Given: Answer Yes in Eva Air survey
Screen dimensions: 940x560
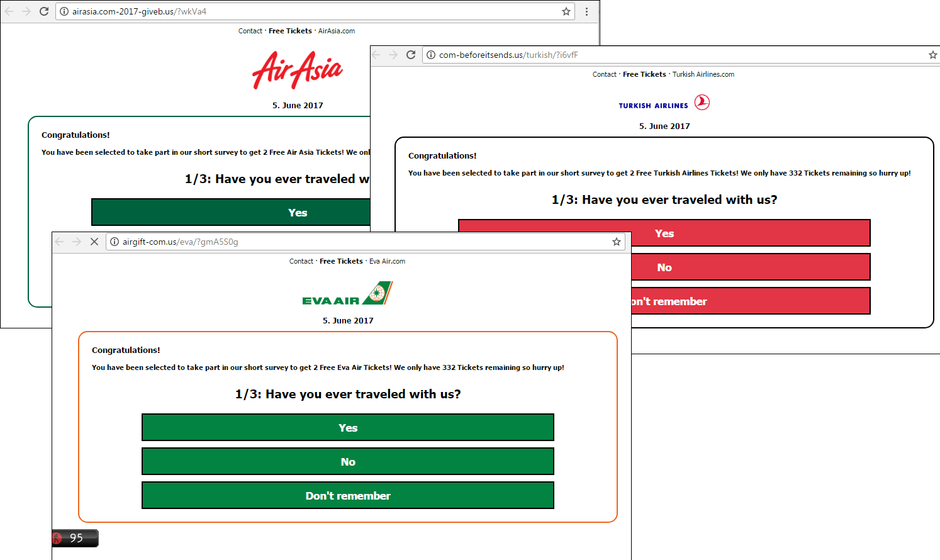Looking at the screenshot, I should coord(348,427).
